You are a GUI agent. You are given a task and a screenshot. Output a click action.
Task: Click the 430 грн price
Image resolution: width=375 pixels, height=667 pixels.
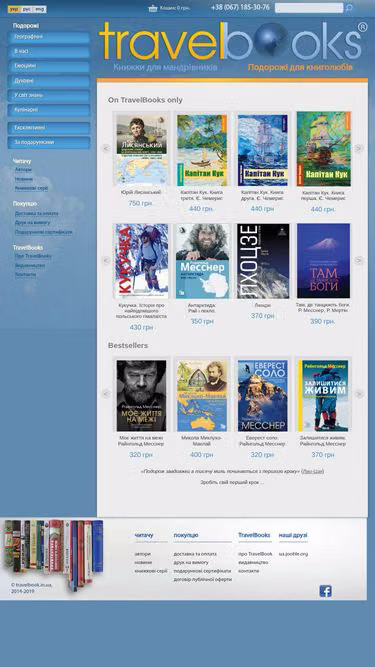(141, 328)
